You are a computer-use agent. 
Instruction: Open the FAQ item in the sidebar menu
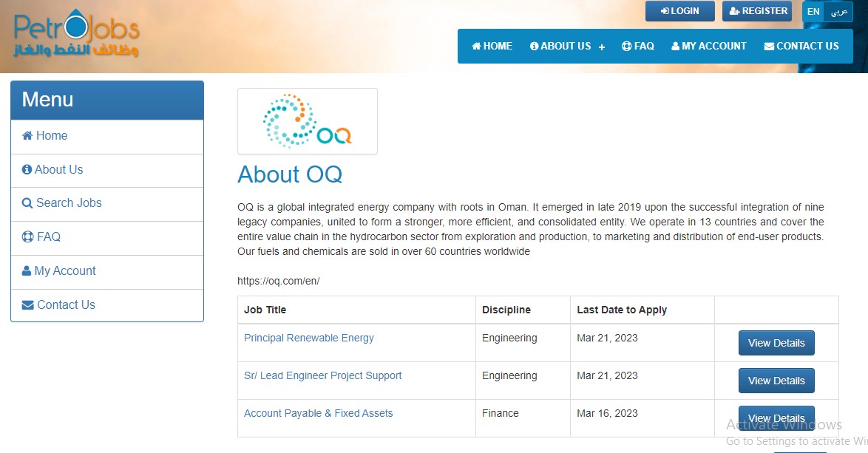click(48, 237)
